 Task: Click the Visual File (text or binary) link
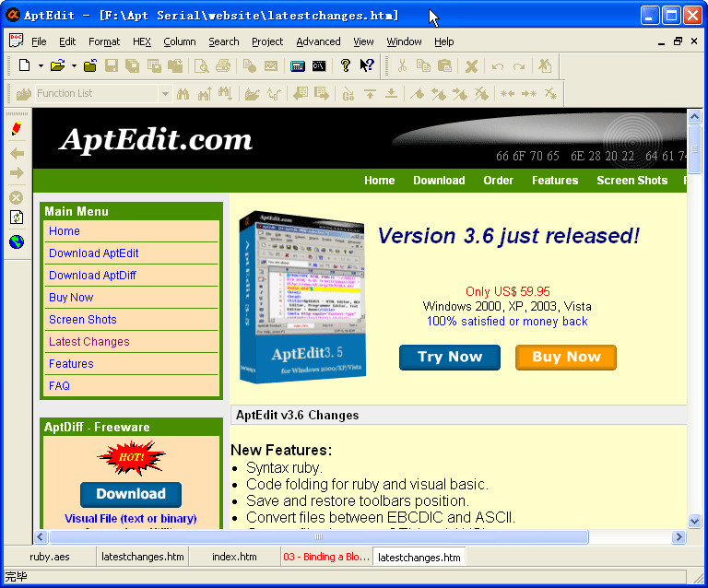[131, 519]
